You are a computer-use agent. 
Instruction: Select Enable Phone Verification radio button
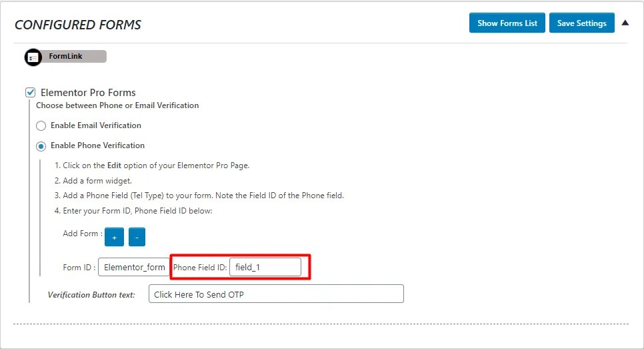tap(41, 145)
